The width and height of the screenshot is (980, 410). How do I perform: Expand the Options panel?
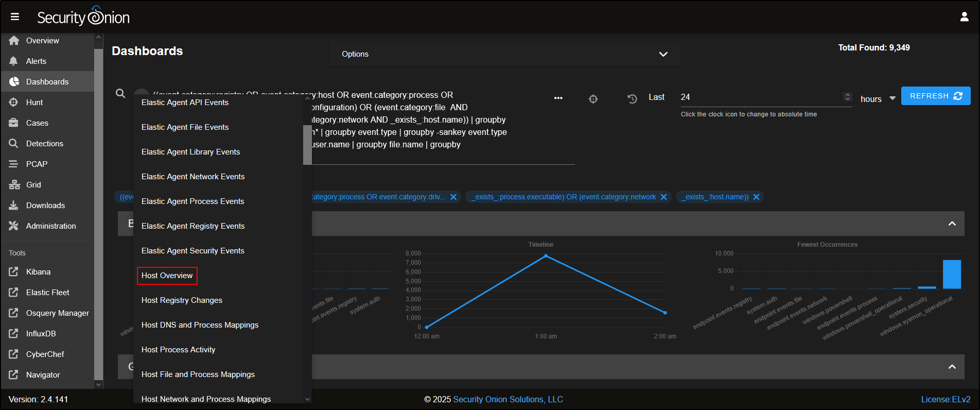tap(663, 54)
